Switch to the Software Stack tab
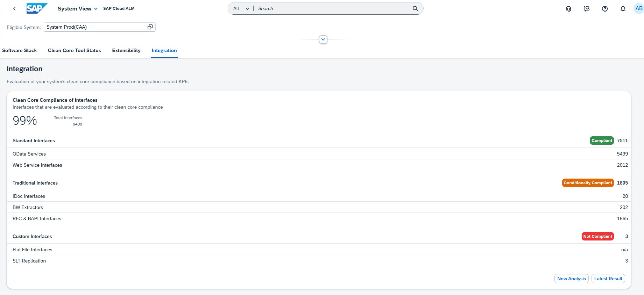The height and width of the screenshot is (295, 644). [20, 50]
